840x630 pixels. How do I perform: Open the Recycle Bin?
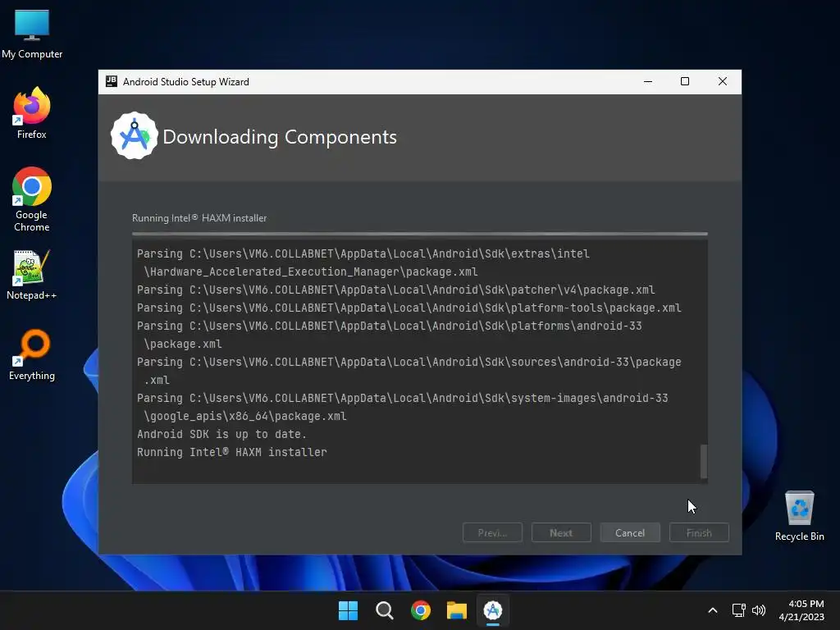(799, 516)
